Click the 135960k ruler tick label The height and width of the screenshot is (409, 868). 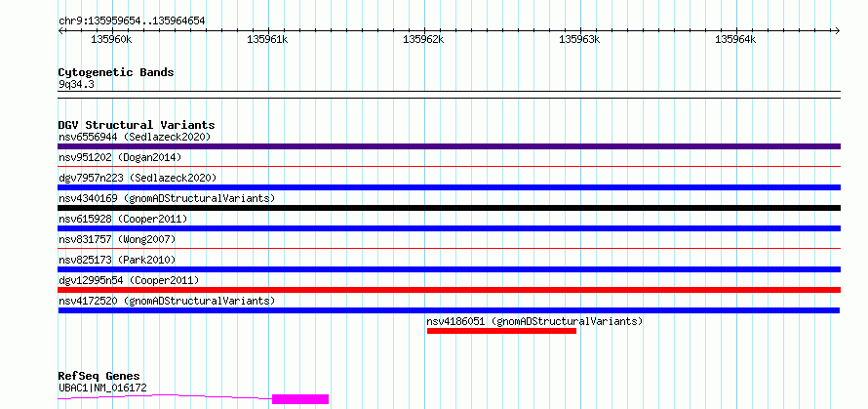pos(112,39)
